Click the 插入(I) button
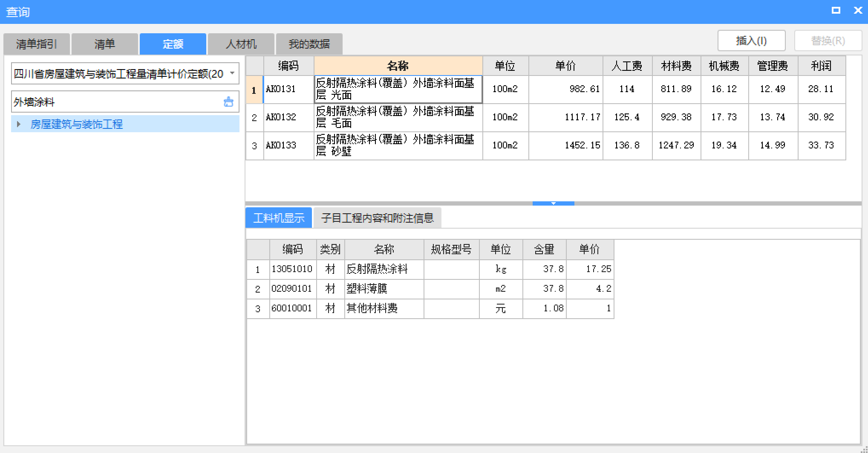 click(x=751, y=41)
